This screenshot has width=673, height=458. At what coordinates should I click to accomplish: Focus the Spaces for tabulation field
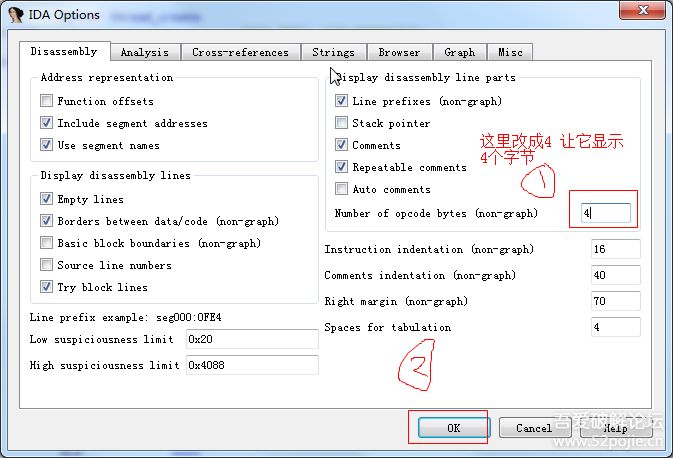(615, 327)
